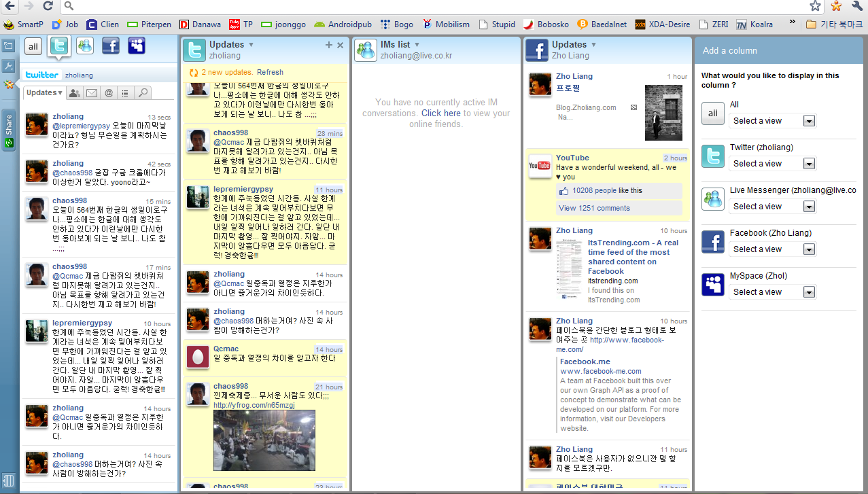Click the collapse sidebar icon at bottom left
The width and height of the screenshot is (868, 494).
click(x=8, y=480)
